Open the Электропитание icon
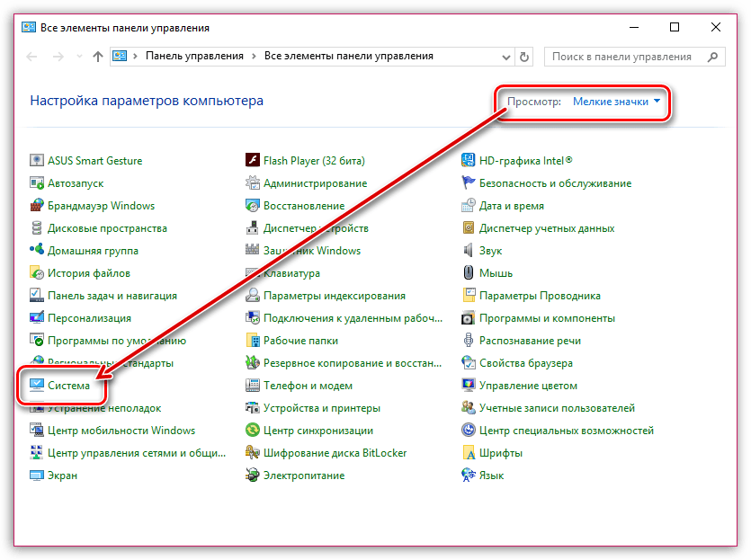 pyautogui.click(x=253, y=476)
